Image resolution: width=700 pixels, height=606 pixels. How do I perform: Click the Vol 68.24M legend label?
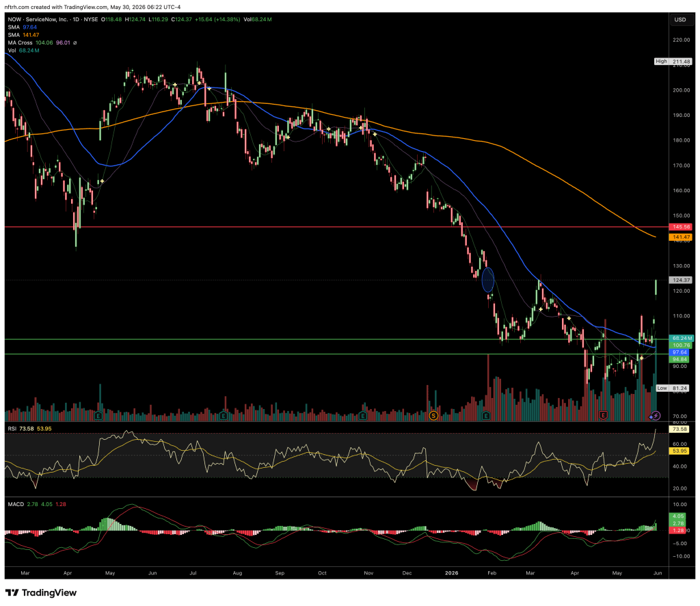[x=23, y=51]
